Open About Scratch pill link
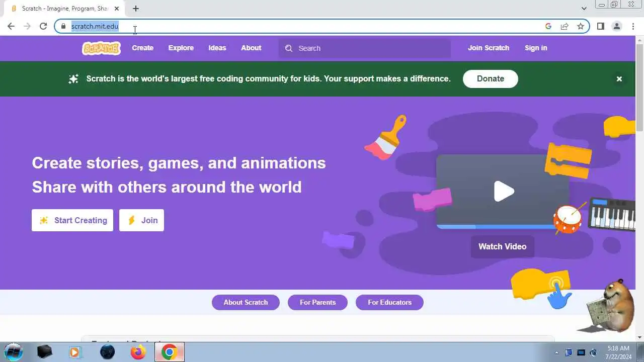This screenshot has height=362, width=644. point(246,302)
